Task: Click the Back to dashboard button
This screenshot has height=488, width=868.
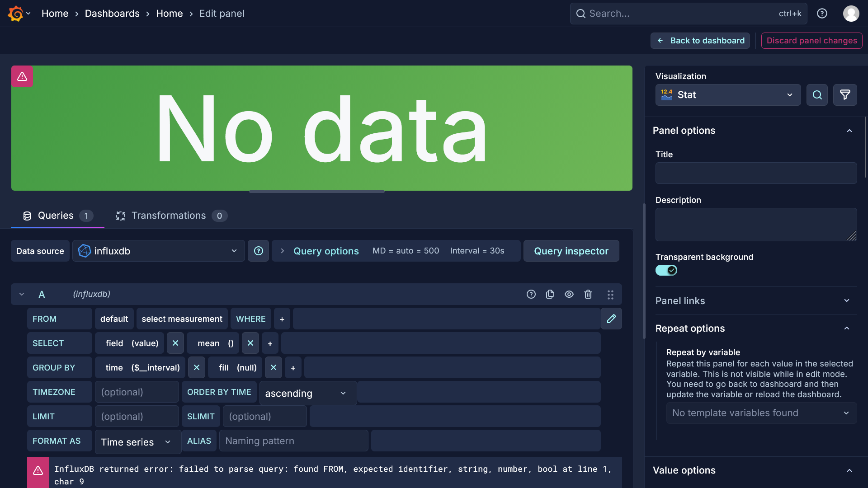Action: pyautogui.click(x=700, y=41)
